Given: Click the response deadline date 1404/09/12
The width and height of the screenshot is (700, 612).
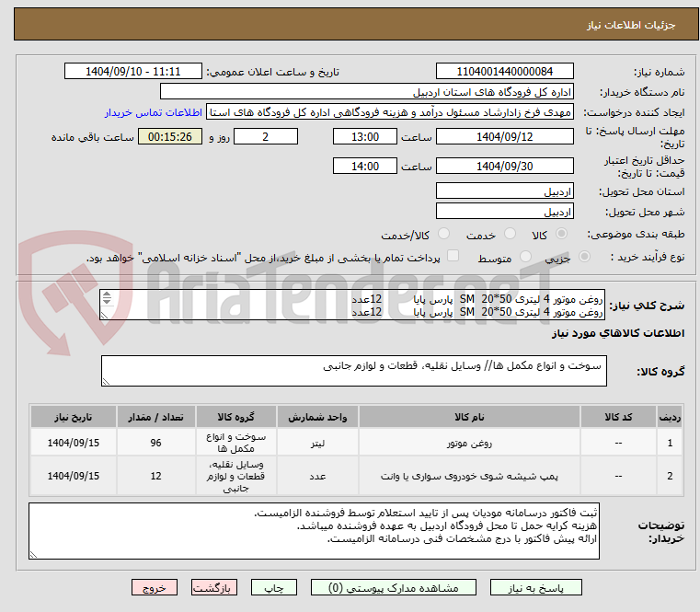Looking at the screenshot, I should 504,136.
